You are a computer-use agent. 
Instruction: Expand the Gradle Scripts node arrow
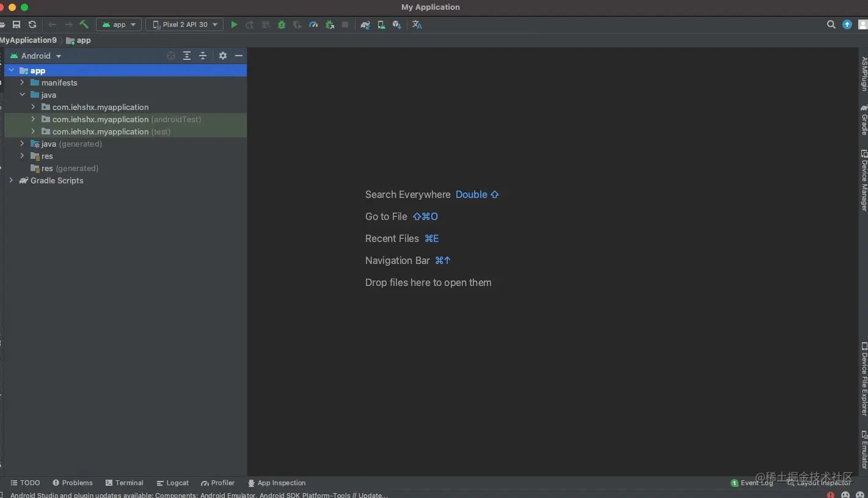click(x=11, y=180)
